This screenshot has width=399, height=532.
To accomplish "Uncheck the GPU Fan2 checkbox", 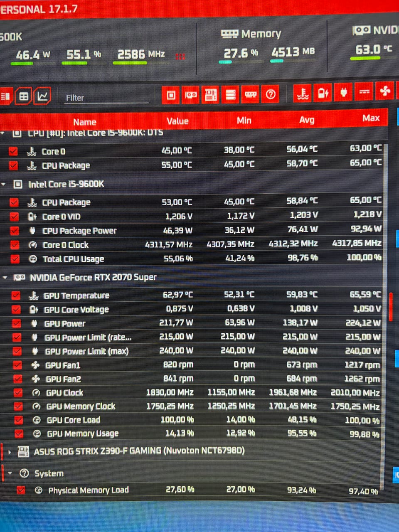I will (x=17, y=379).
